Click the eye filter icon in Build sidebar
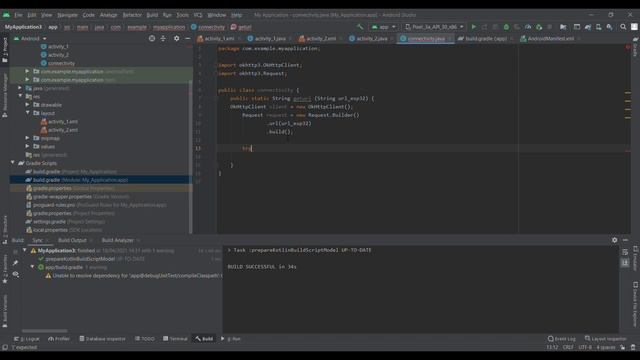 pyautogui.click(x=16, y=274)
